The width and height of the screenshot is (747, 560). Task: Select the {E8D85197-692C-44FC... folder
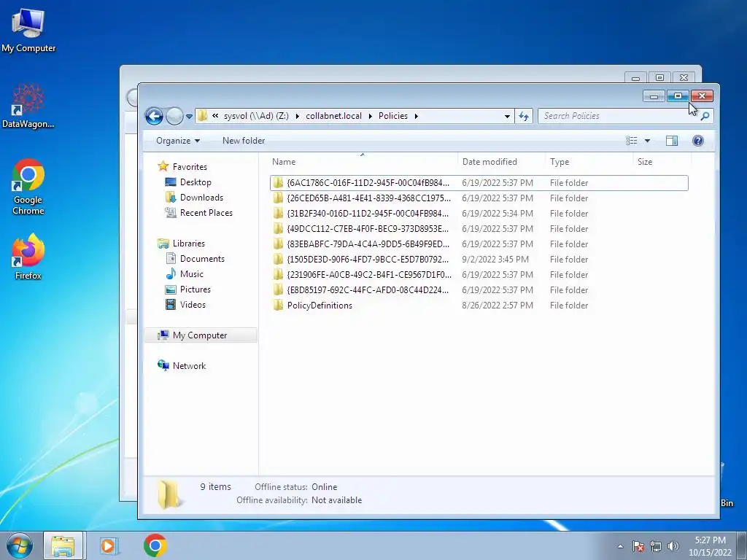(x=479, y=290)
